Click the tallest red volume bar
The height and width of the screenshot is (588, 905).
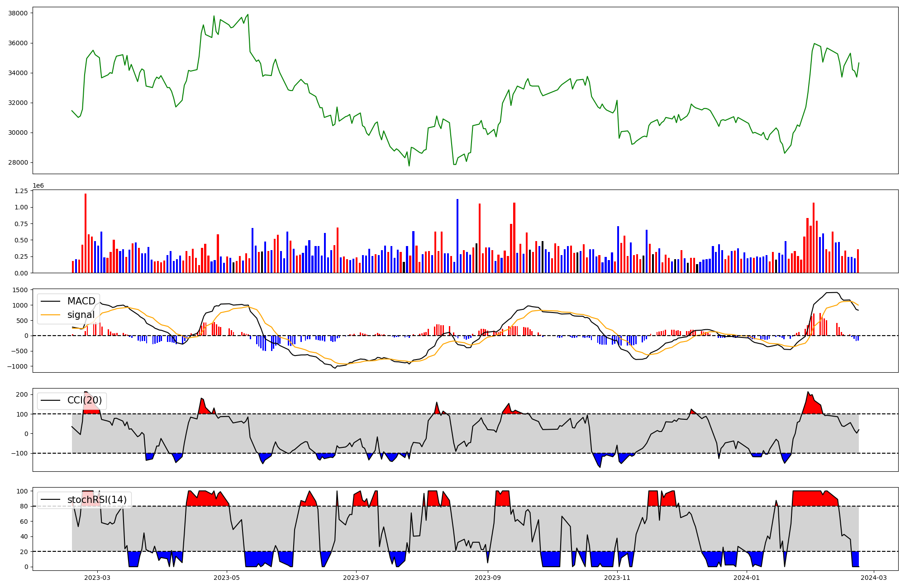pyautogui.click(x=86, y=233)
